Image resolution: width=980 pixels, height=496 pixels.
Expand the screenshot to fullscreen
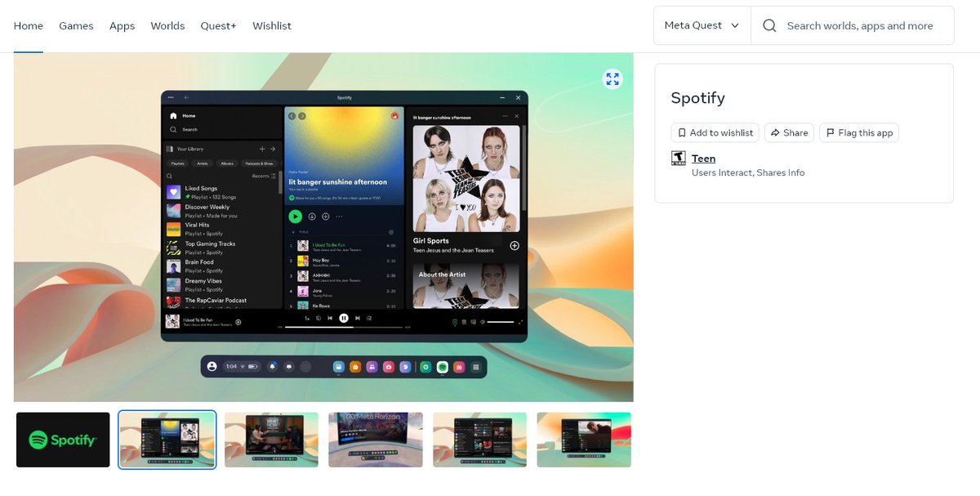pyautogui.click(x=612, y=78)
